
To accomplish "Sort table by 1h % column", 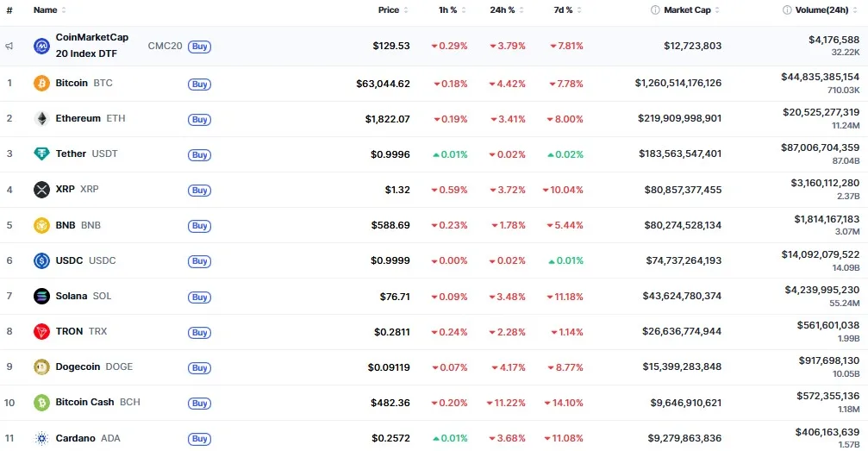I will [x=453, y=10].
